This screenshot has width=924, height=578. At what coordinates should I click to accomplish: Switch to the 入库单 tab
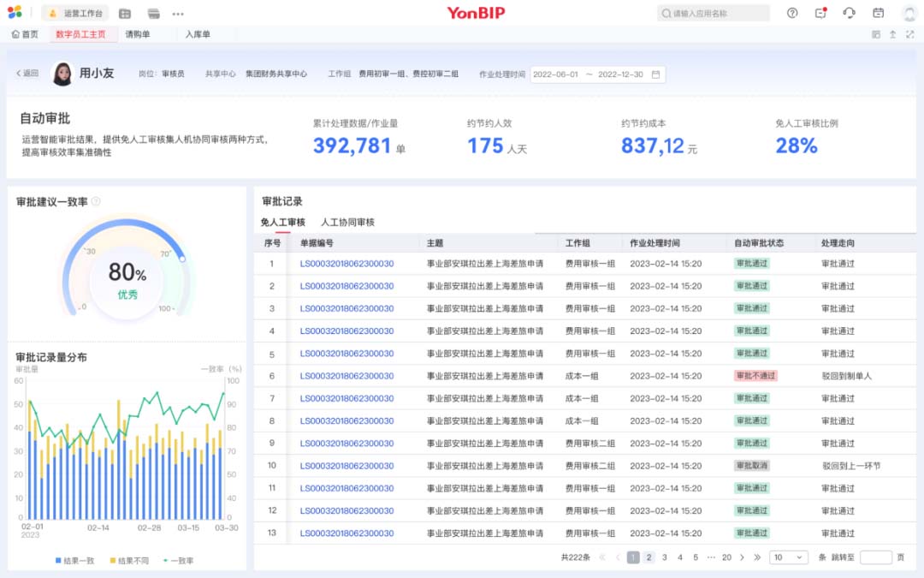click(198, 34)
